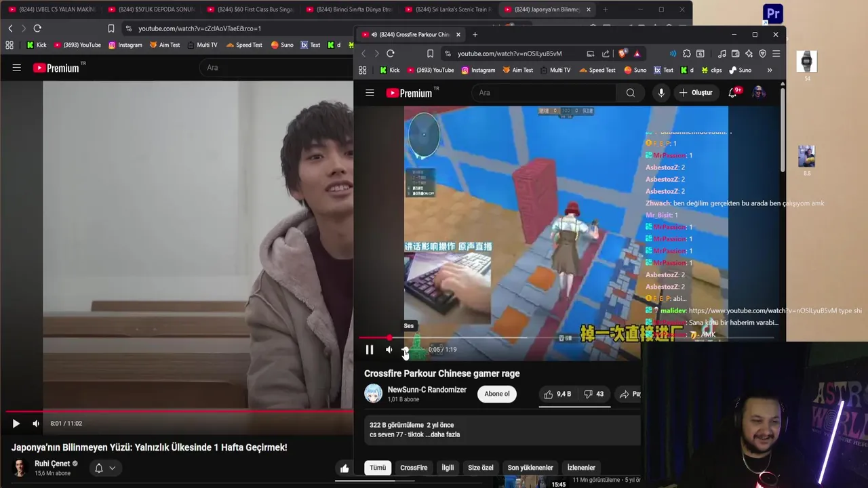Screen dimensions: 868x488
Task: Open the extensions puzzle icon in front window
Action: [x=687, y=54]
